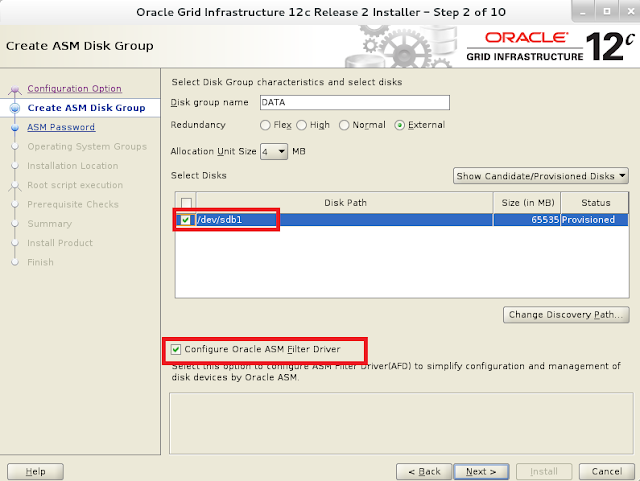Click the 65535 size cell
Image resolution: width=640 pixels, height=481 pixels.
[527, 220]
